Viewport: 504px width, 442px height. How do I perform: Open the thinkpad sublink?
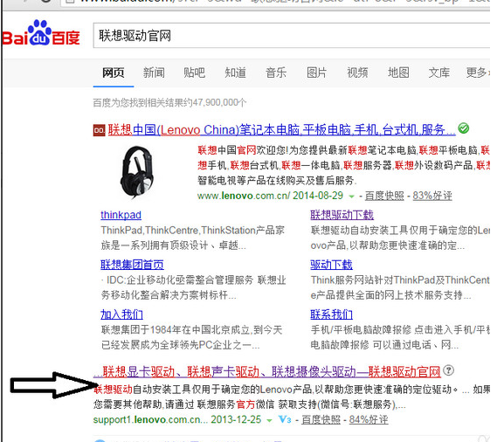coord(121,215)
